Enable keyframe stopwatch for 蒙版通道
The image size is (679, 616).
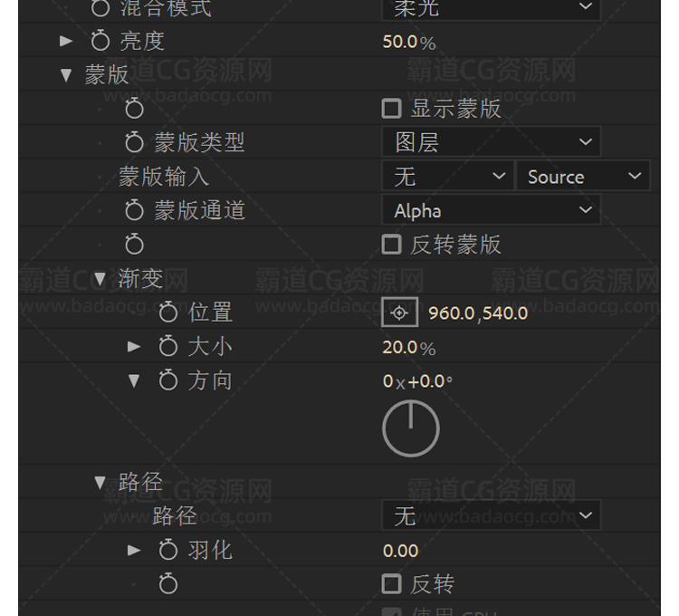coord(134,210)
